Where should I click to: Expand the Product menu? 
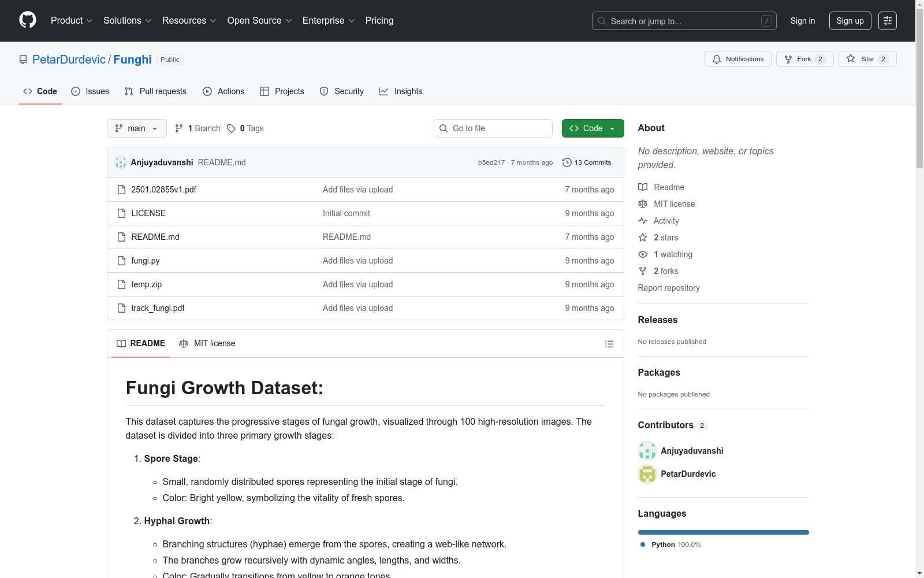point(72,21)
